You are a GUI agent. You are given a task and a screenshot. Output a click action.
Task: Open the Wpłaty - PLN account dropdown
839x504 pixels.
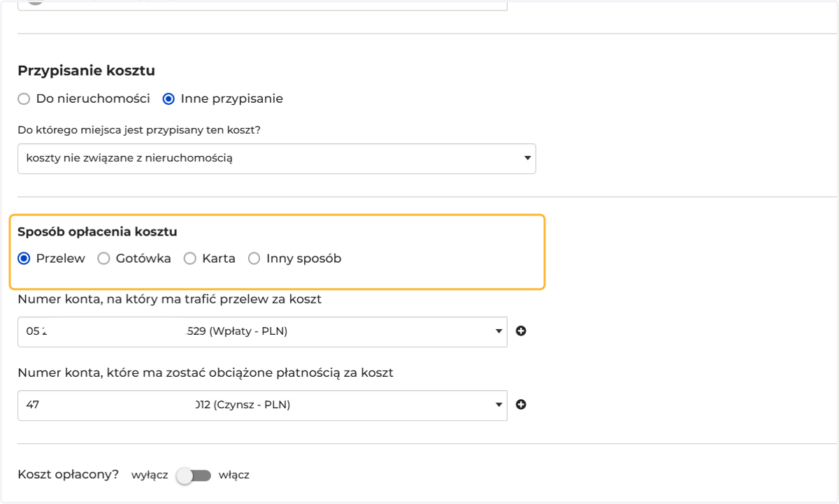(262, 332)
